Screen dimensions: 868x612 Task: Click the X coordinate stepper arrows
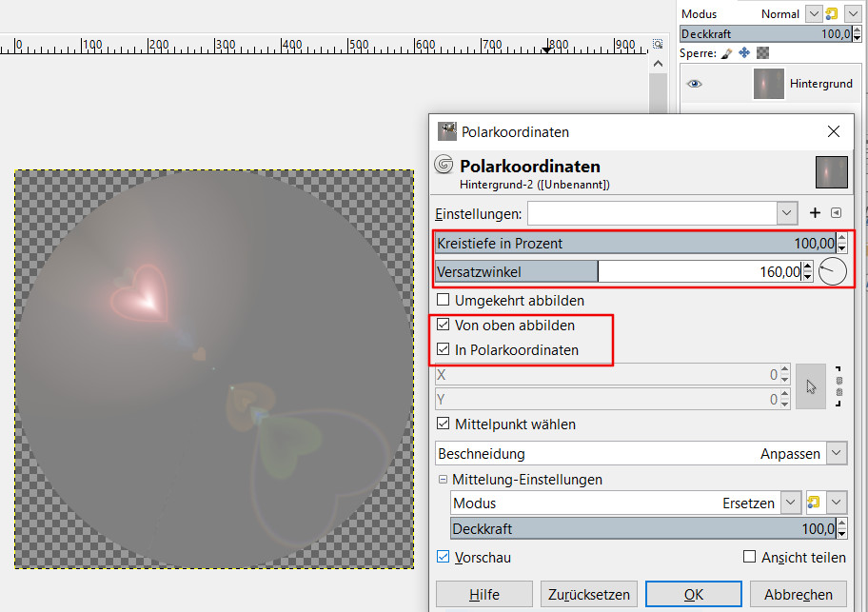(x=784, y=374)
